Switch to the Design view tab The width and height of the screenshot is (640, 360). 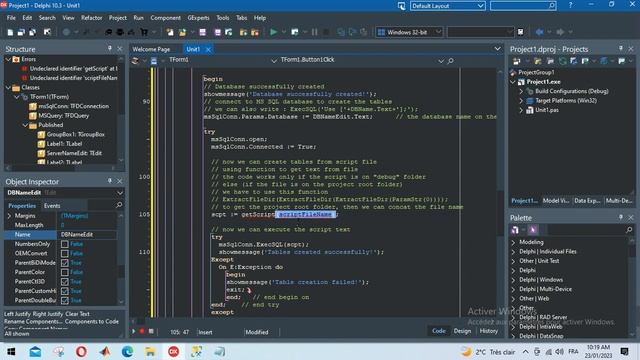click(x=462, y=331)
